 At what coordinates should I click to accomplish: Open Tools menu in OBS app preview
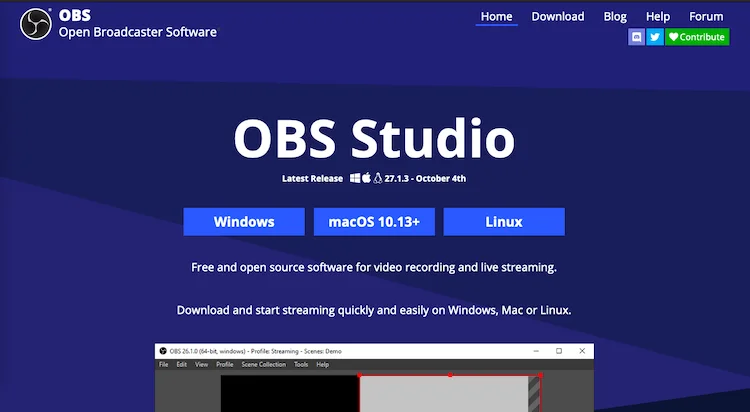(301, 365)
